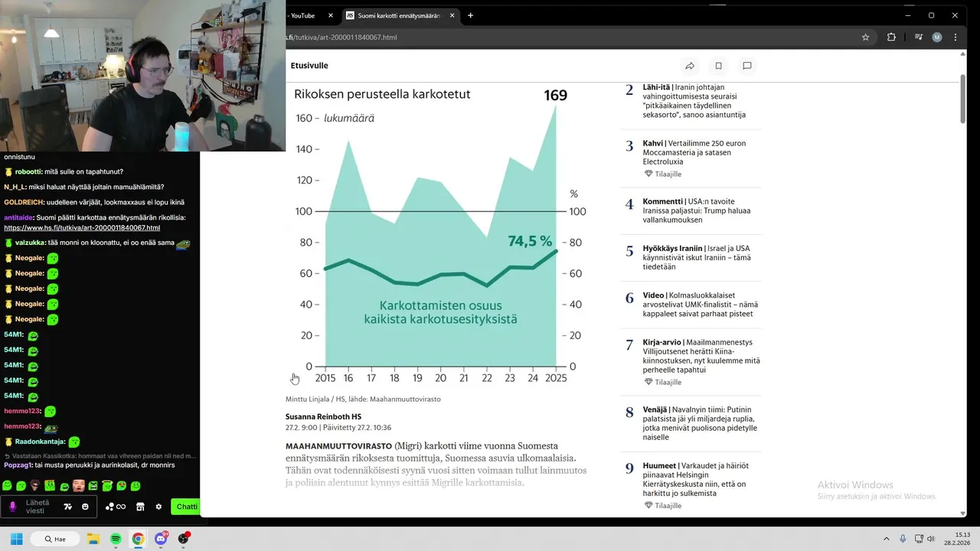Viewport: 980px width, 551px height.
Task: Show hidden tray icons chevron
Action: tap(887, 539)
